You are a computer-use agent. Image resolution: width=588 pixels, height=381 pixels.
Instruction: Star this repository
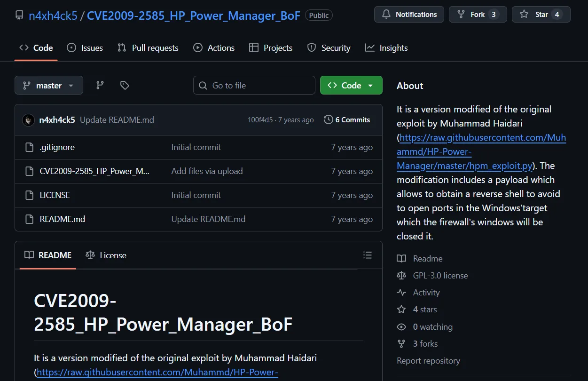pos(541,15)
